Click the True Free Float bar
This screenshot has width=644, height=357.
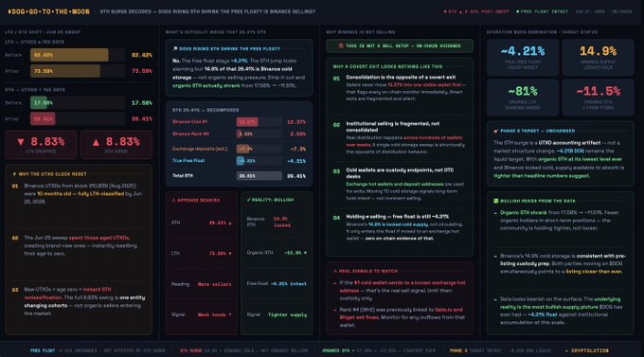click(x=241, y=161)
